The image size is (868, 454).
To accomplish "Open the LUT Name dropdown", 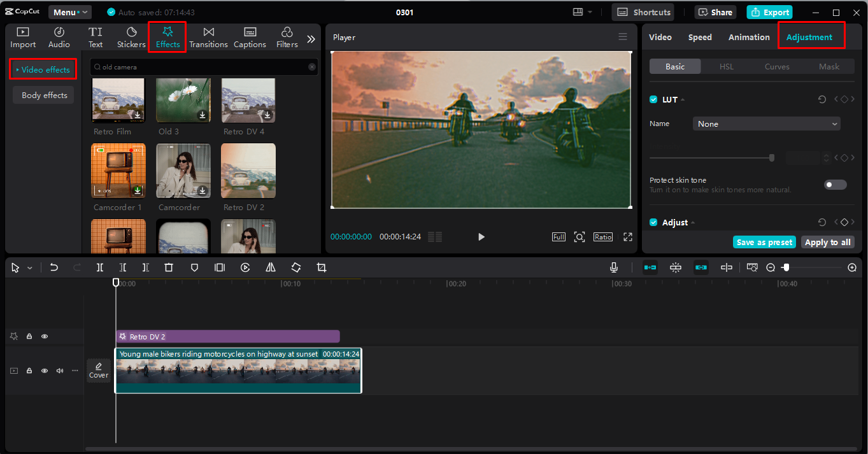I will click(x=766, y=124).
